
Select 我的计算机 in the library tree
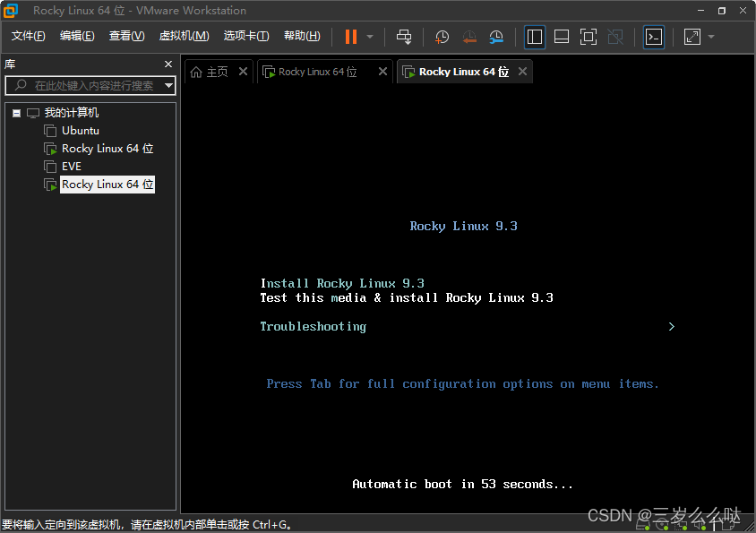point(72,113)
